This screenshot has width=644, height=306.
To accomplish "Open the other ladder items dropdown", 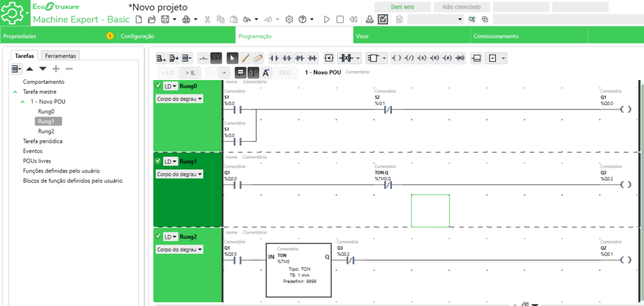I will coord(503,59).
